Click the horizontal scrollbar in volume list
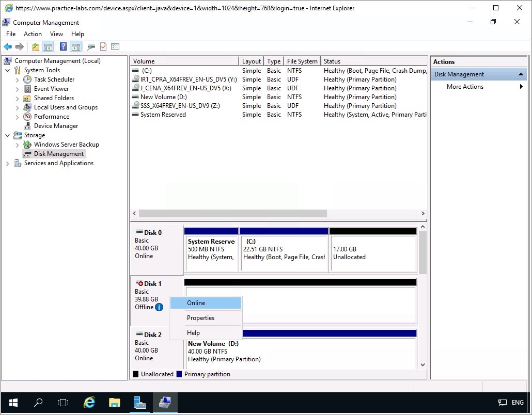Screen dimensions: 532x415 click(232, 213)
